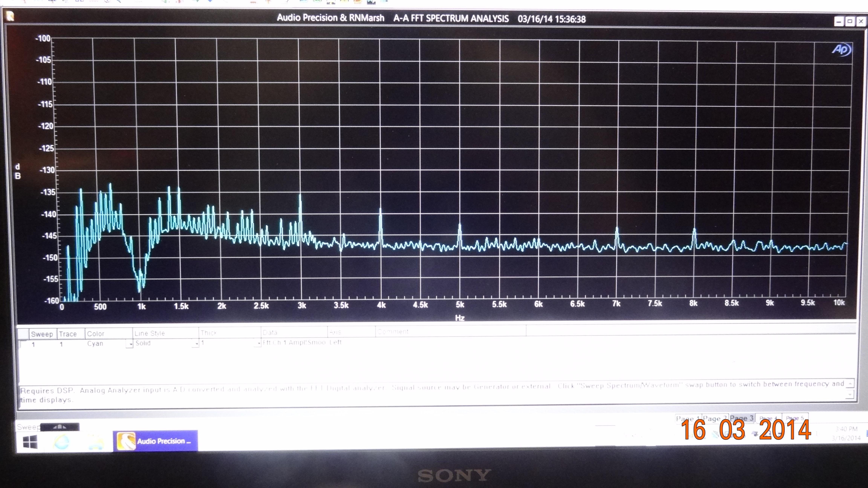Click the Data column header

[x=294, y=332]
